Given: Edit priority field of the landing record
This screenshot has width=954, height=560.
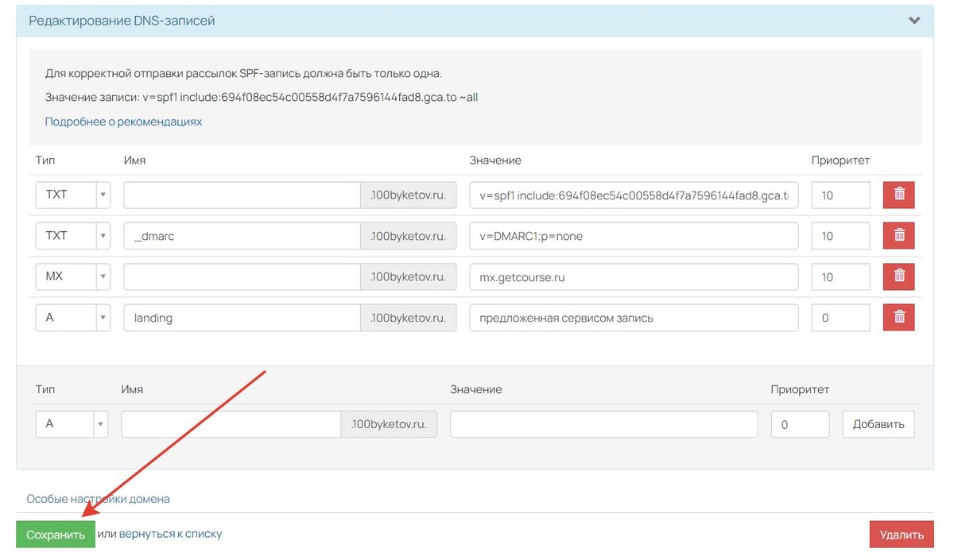Looking at the screenshot, I should [x=841, y=318].
